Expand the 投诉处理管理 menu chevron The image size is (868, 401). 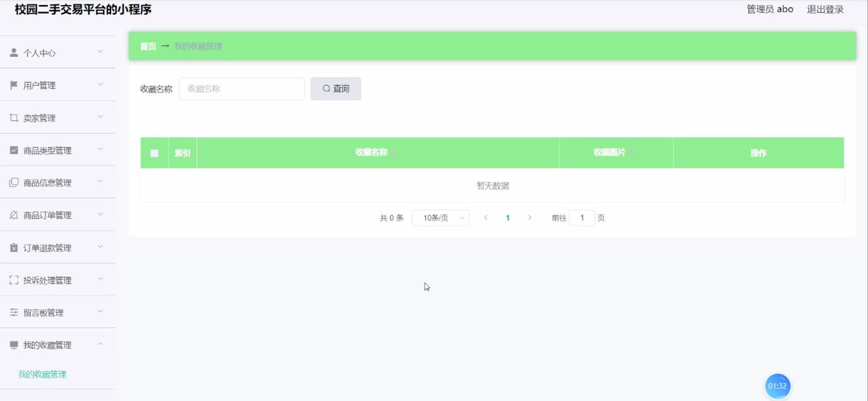(100, 279)
